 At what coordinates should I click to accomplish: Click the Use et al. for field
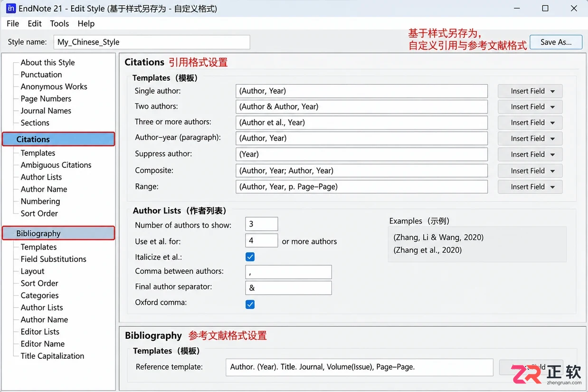(262, 240)
